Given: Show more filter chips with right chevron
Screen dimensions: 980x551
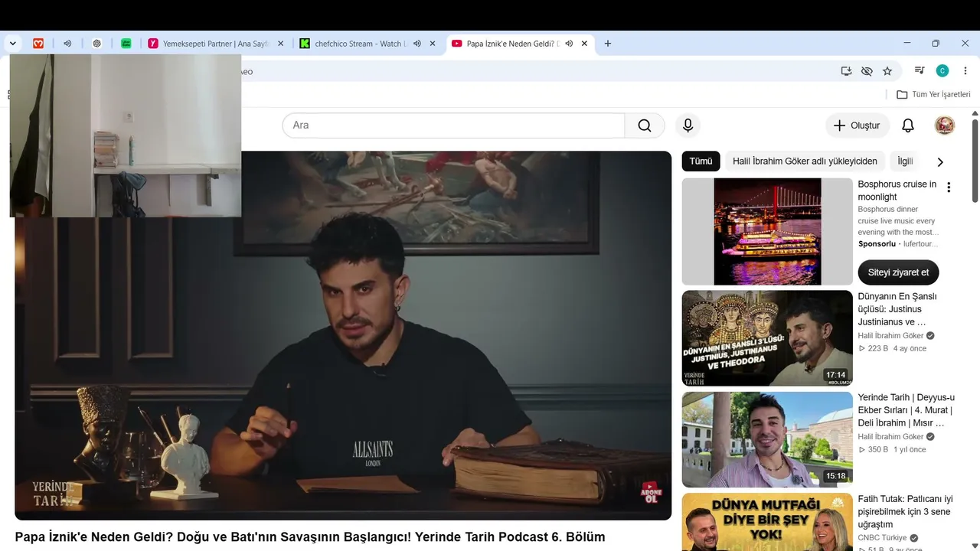Looking at the screenshot, I should pos(940,161).
